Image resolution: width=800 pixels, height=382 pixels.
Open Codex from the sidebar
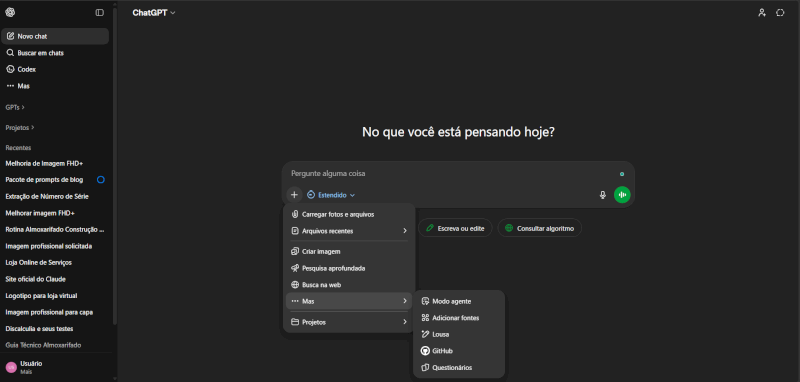[55, 69]
